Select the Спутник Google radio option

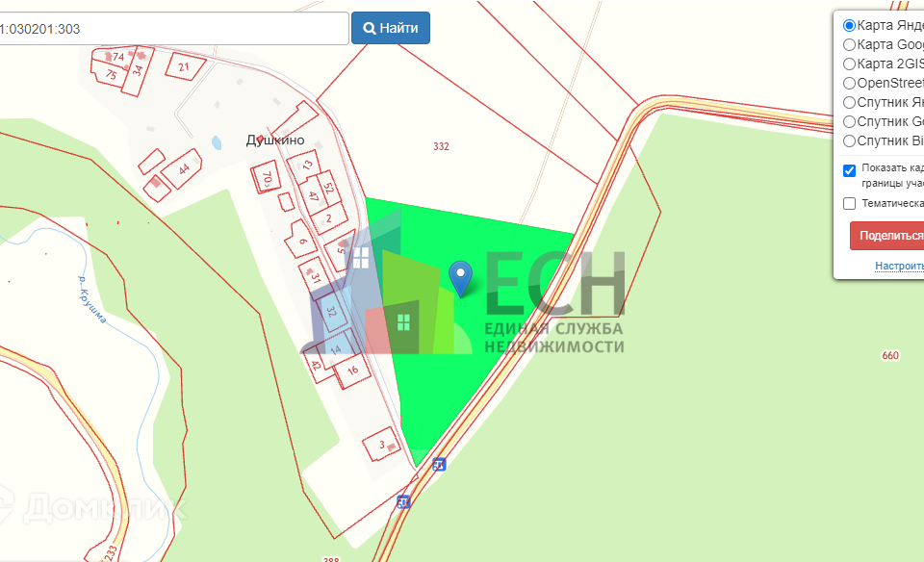point(849,122)
